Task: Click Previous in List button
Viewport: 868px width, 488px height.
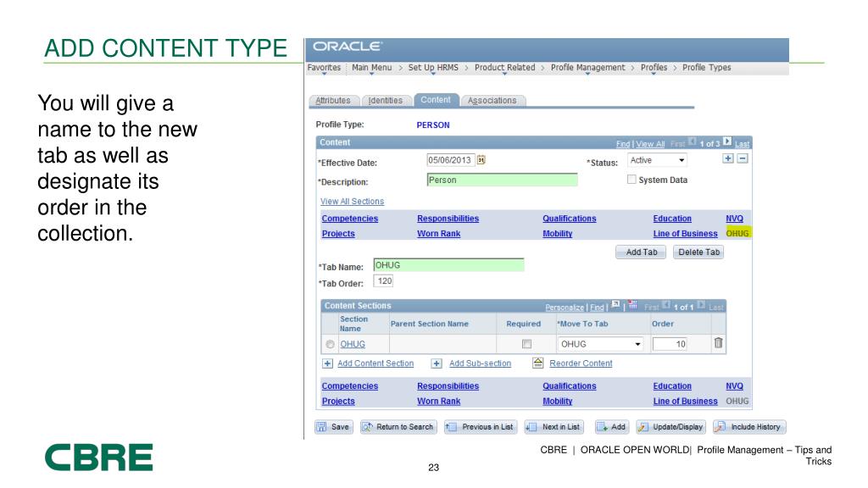Action: pyautogui.click(x=481, y=427)
